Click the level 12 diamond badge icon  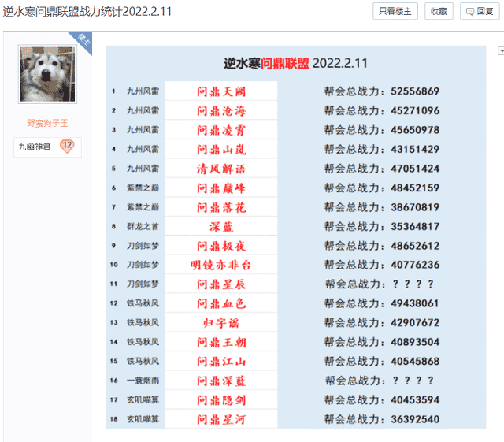(x=67, y=147)
